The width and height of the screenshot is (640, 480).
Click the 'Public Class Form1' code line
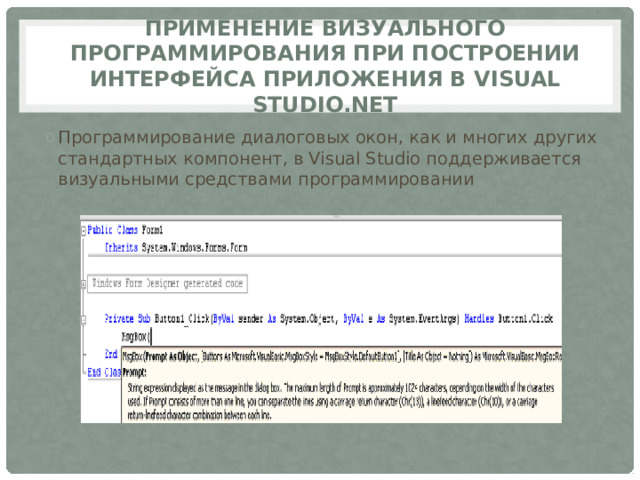tap(125, 230)
